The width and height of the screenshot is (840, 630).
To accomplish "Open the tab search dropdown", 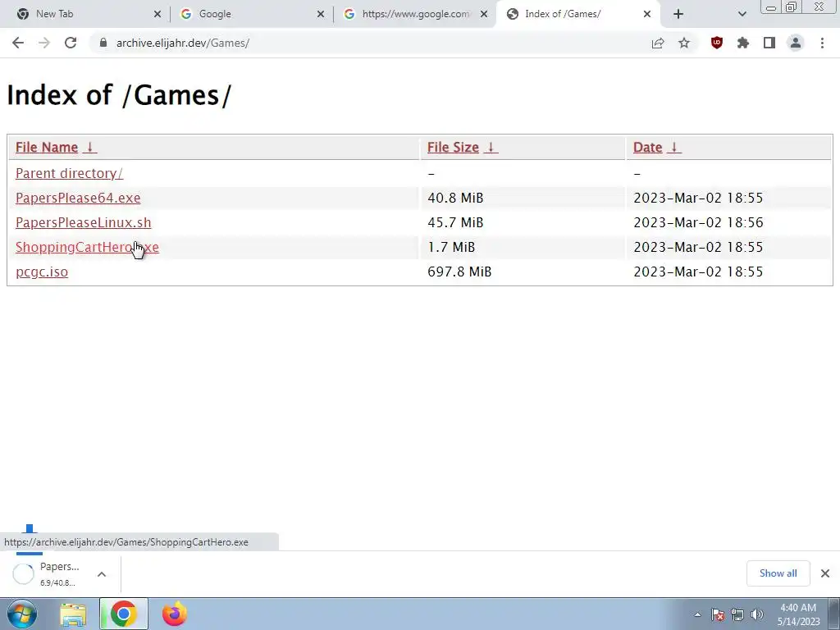I will click(742, 14).
